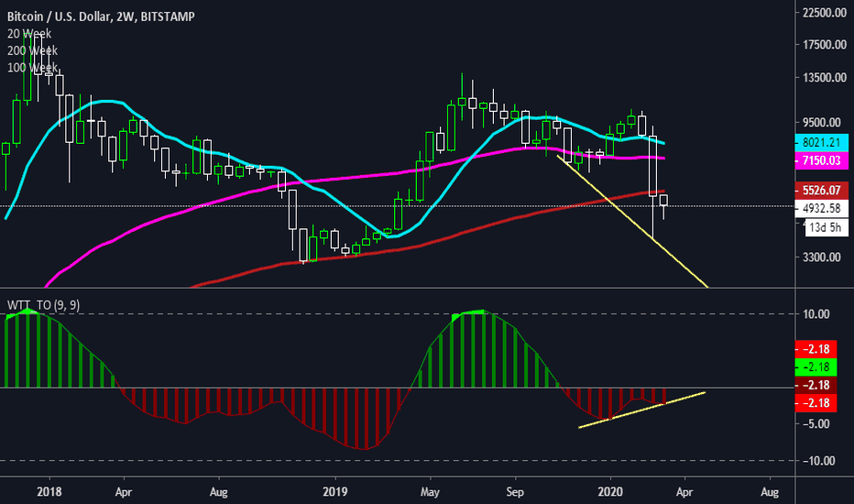Select the 20 Week indicator label

(x=29, y=34)
